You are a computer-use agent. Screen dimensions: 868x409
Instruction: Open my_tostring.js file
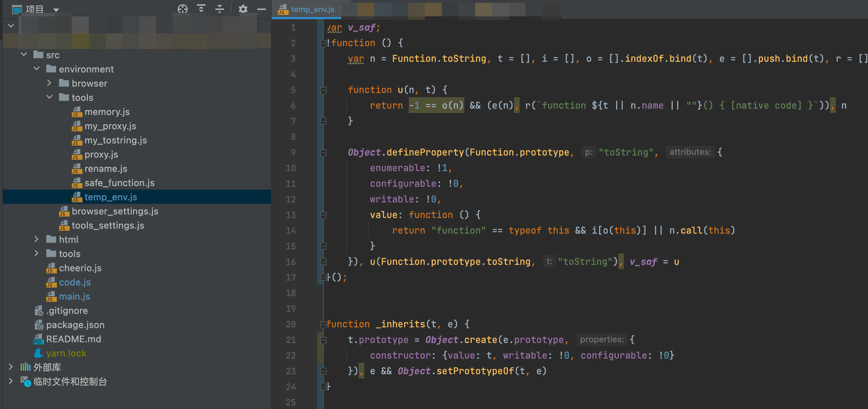116,140
